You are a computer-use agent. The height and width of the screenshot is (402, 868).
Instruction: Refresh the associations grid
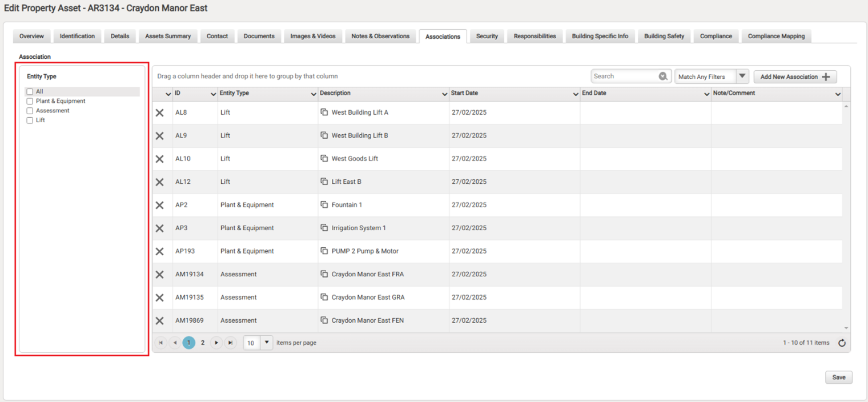(842, 343)
